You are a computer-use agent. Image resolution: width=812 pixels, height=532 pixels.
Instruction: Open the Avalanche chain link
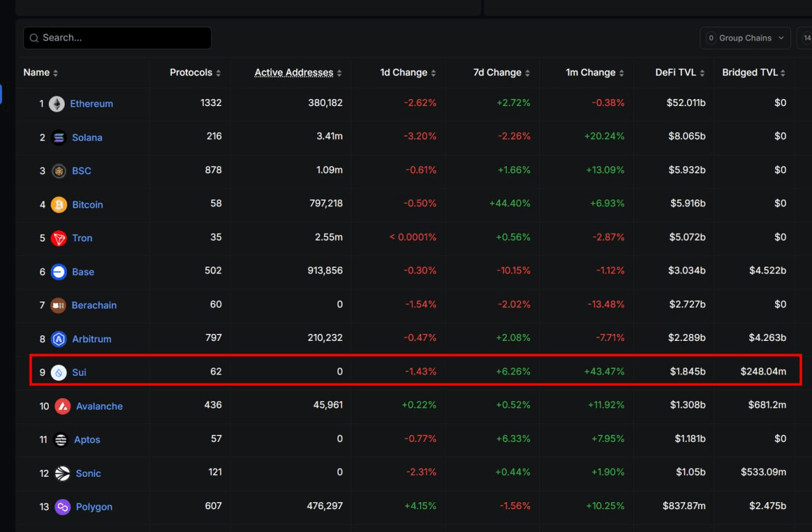point(100,406)
